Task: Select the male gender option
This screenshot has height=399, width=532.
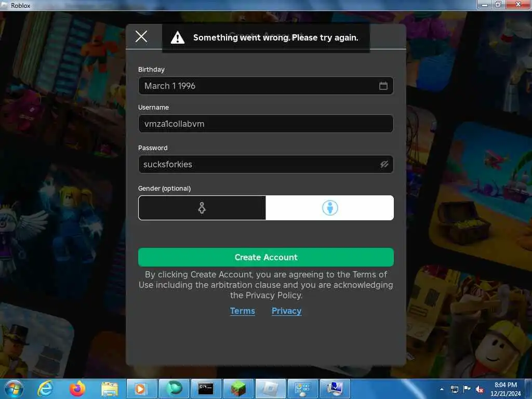Action: click(330, 208)
